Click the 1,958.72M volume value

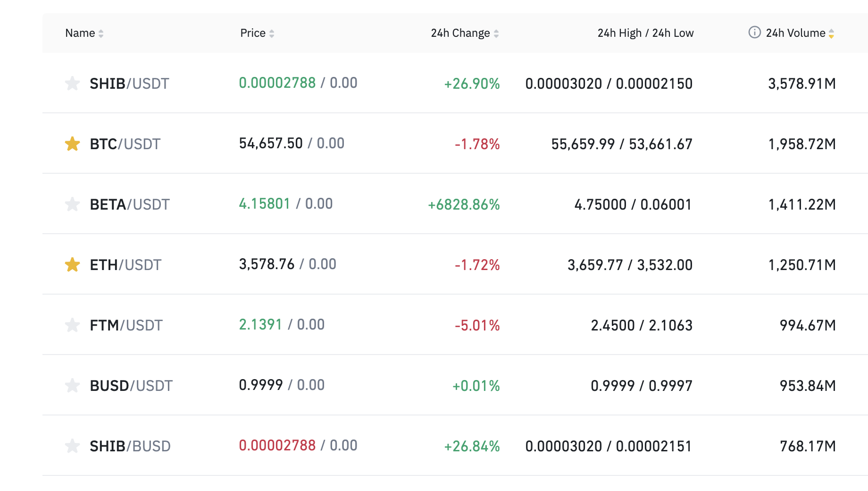tap(802, 144)
